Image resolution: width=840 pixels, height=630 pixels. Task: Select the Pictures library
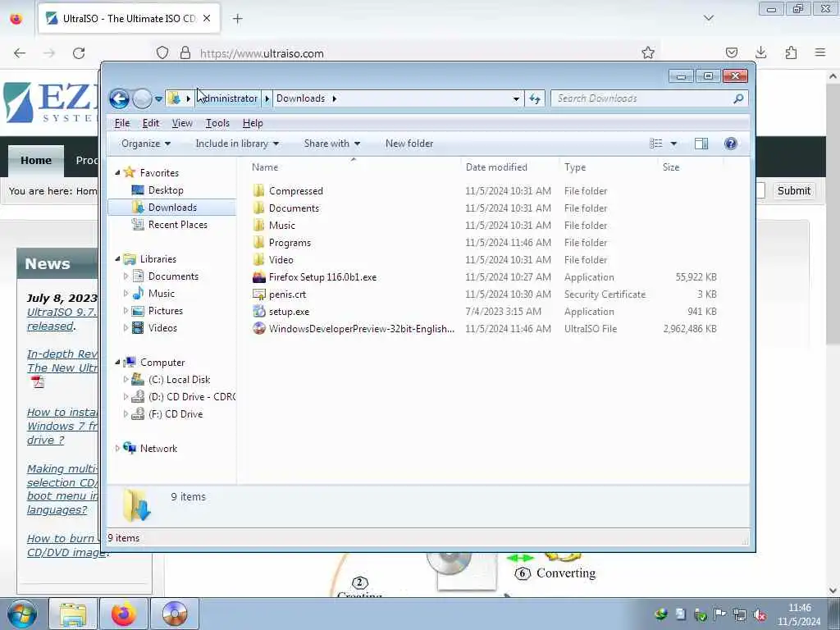pos(166,311)
